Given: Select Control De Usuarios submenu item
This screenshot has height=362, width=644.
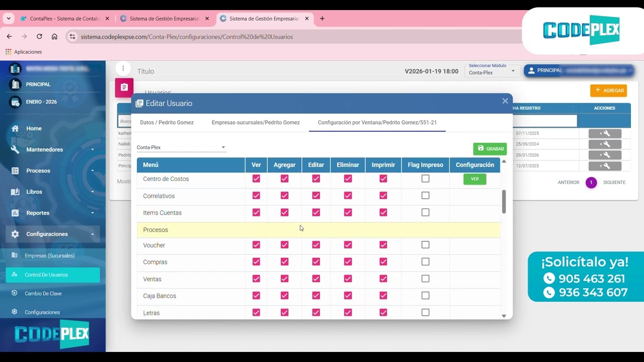Looking at the screenshot, I should tap(53, 275).
